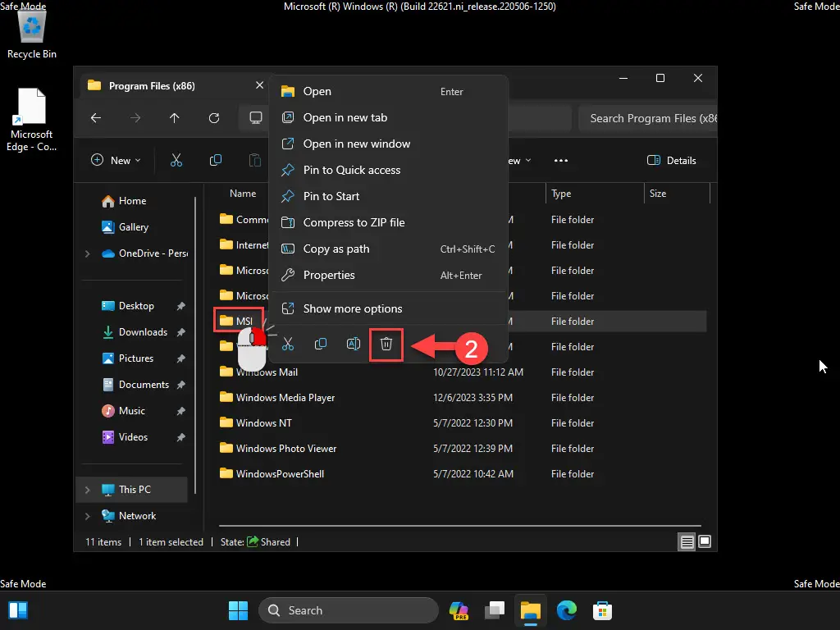Click the Rename icon in context menu
The width and height of the screenshot is (840, 630).
click(354, 345)
